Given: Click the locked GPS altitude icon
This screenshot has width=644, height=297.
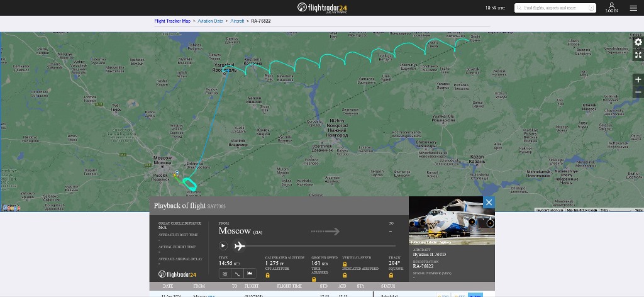Looking at the screenshot, I should (267, 275).
